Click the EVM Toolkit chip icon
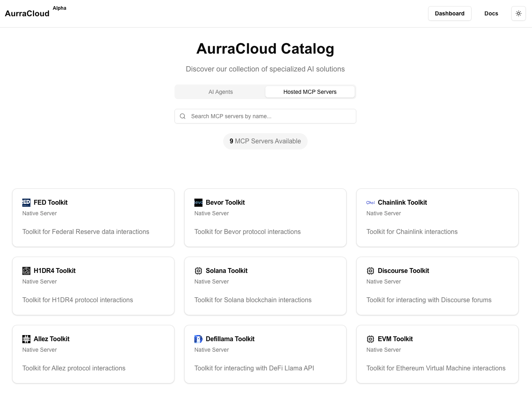This screenshot has width=532, height=396. (370, 339)
